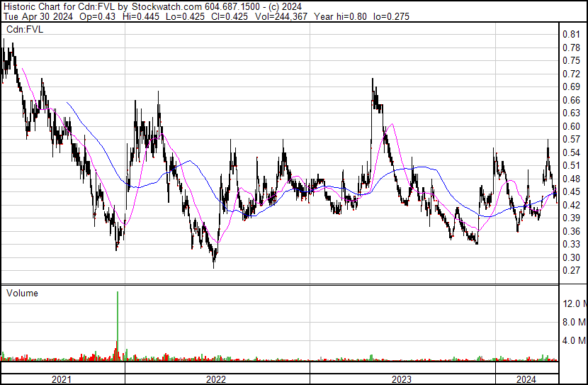Click the 0.81 price axis label
This screenshot has width=588, height=385.
pos(571,35)
